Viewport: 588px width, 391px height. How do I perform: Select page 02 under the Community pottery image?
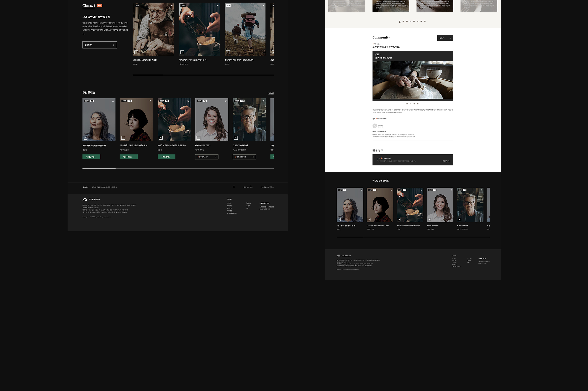410,104
